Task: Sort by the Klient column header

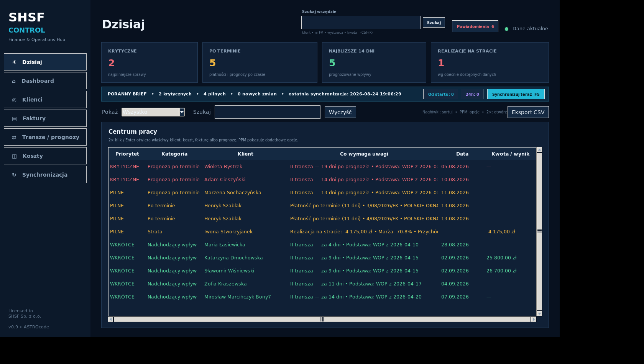Action: coord(245,154)
